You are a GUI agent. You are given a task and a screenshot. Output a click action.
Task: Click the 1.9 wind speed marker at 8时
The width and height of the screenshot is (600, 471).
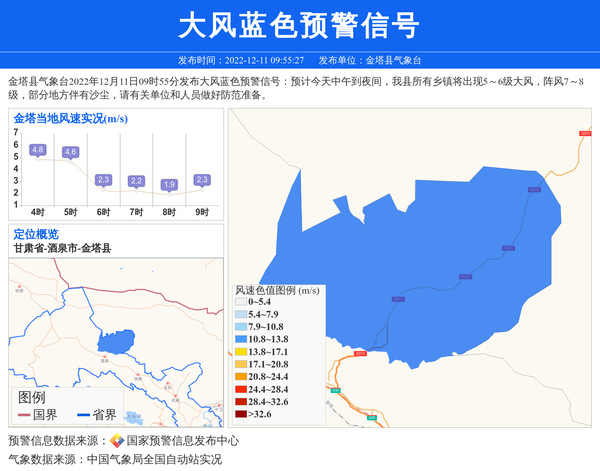click(x=169, y=184)
